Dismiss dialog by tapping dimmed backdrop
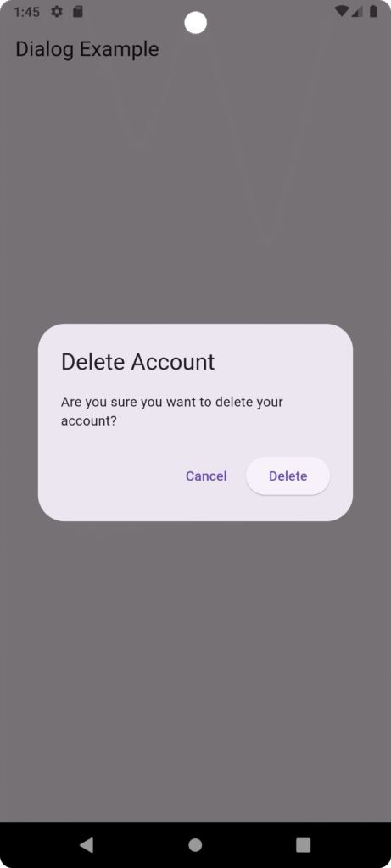Screen dimensions: 391x868 click(195, 665)
